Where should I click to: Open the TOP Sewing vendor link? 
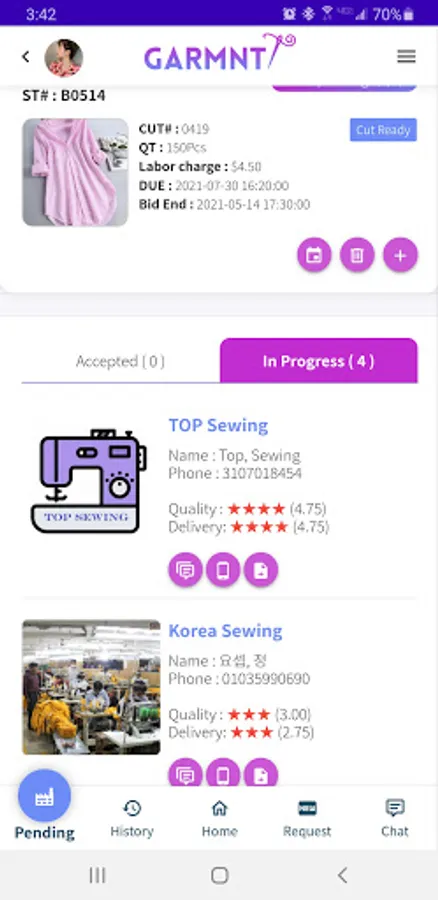point(218,425)
